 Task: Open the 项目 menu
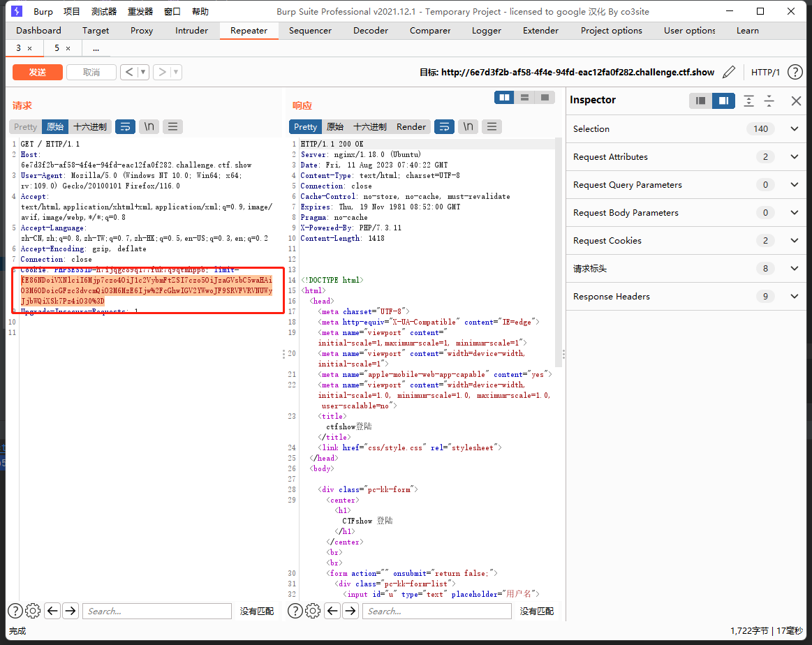click(71, 11)
